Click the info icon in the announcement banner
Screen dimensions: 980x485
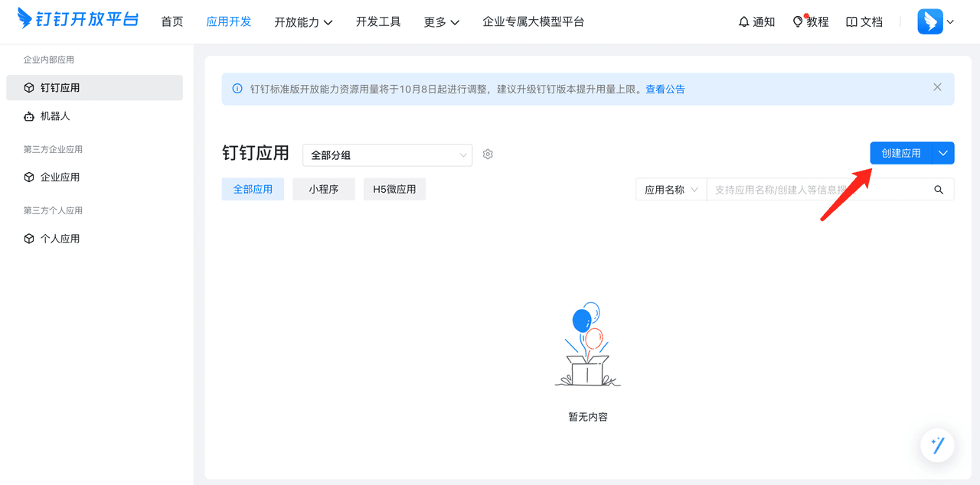[x=237, y=89]
